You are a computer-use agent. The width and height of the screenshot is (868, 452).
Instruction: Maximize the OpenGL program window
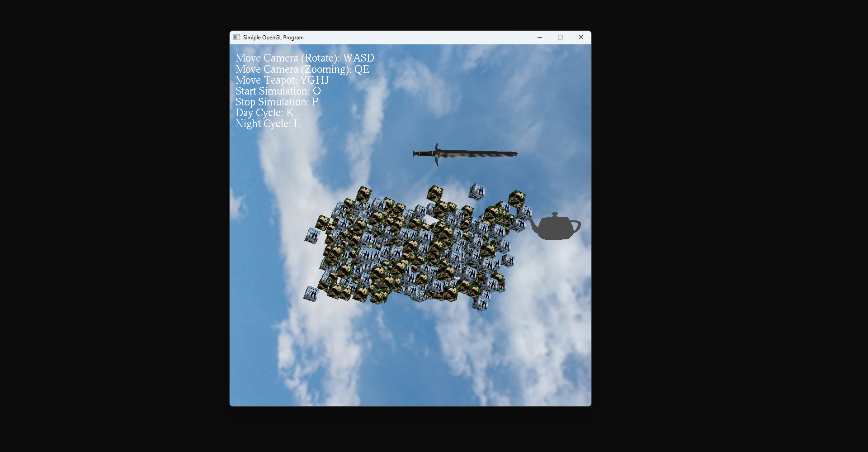click(560, 37)
